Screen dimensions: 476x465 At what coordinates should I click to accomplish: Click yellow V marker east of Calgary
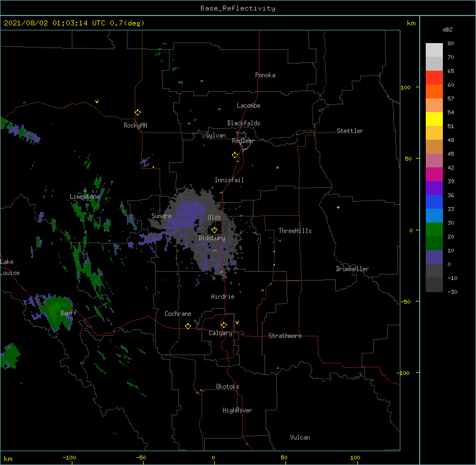click(237, 323)
